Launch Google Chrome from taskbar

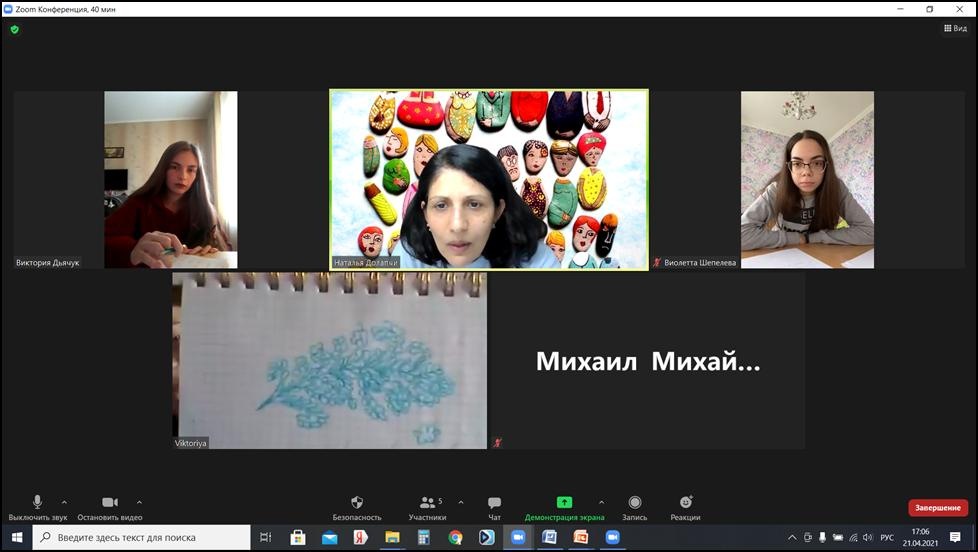[455, 537]
